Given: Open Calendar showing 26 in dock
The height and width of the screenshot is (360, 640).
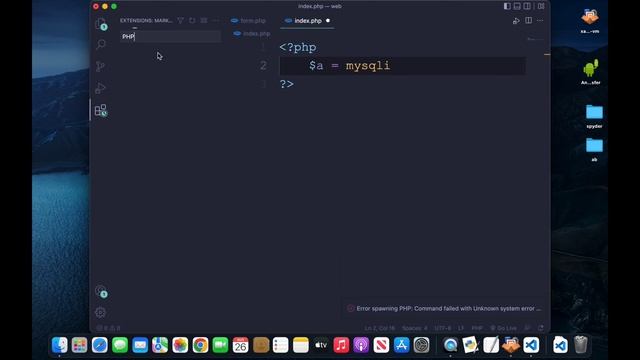Looking at the screenshot, I should 240,345.
